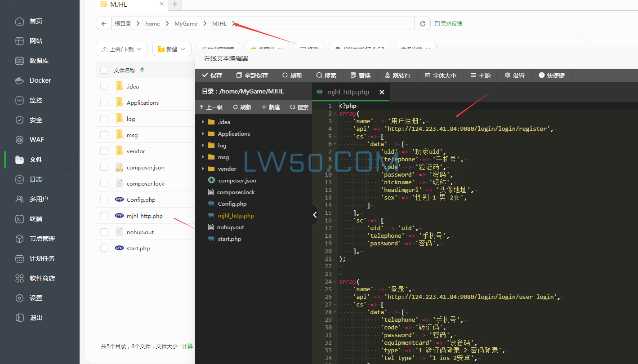
Task: Click the 计算 link for file size
Action: coord(187,346)
